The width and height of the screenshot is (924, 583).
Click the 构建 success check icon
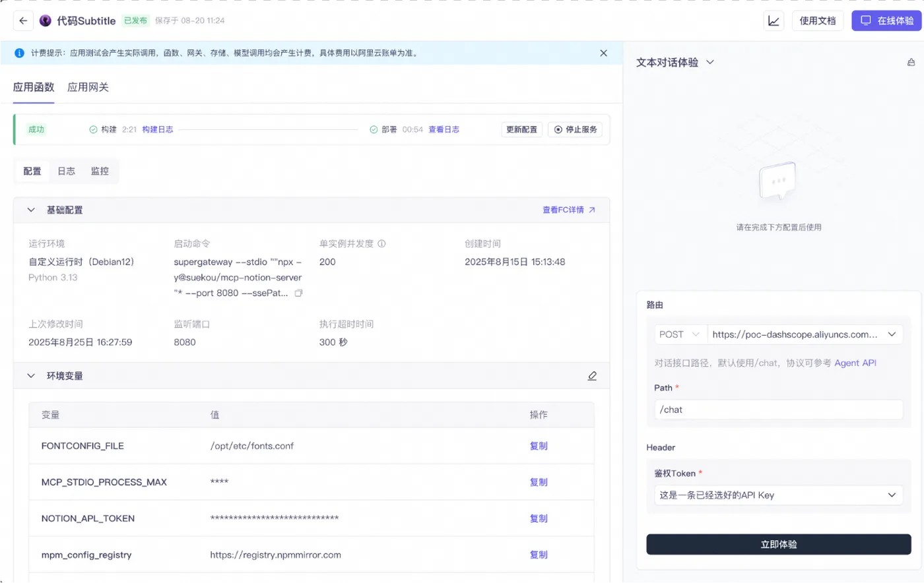click(93, 130)
